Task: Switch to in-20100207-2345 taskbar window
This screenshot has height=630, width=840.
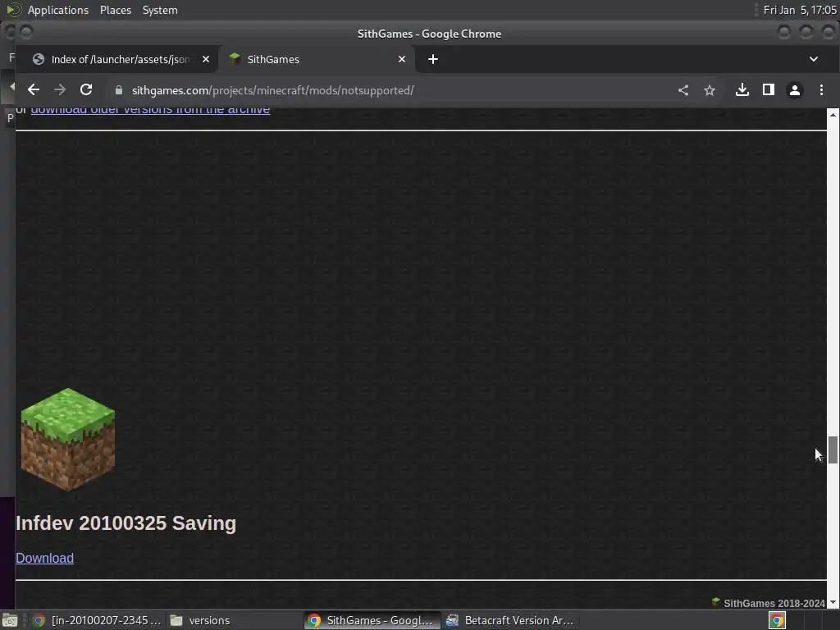Action: pyautogui.click(x=97, y=620)
